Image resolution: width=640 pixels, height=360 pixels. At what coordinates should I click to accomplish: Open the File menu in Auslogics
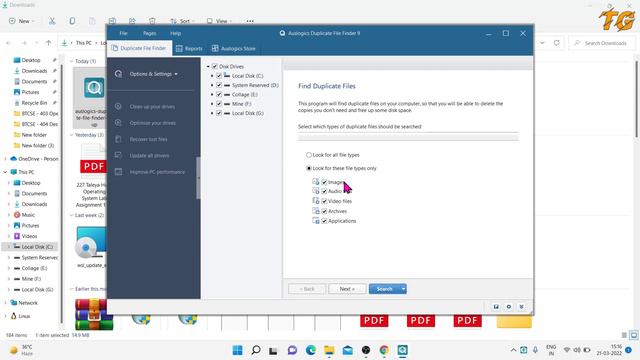pos(123,33)
